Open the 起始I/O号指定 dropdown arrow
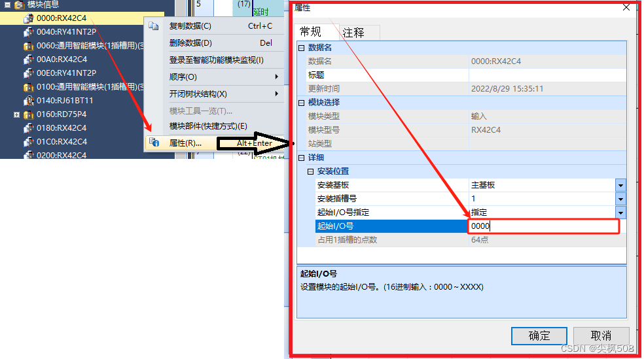The width and height of the screenshot is (644, 359). (x=620, y=213)
